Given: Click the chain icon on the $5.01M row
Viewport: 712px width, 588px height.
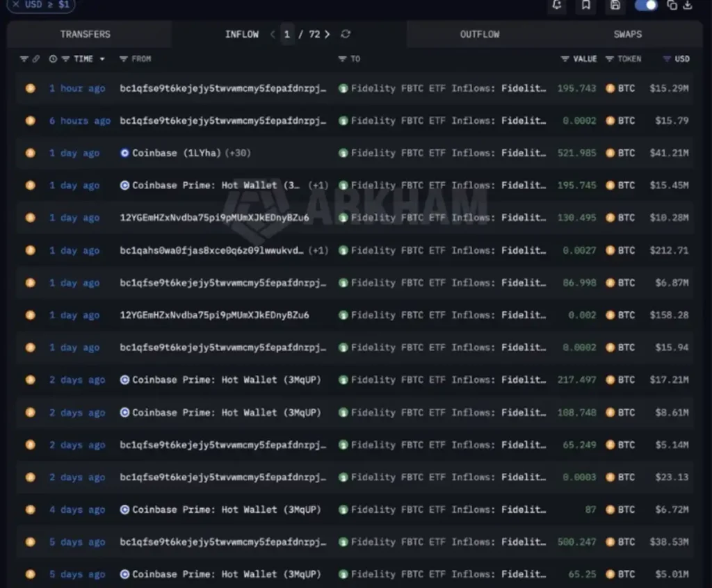Looking at the screenshot, I should click(x=31, y=574).
